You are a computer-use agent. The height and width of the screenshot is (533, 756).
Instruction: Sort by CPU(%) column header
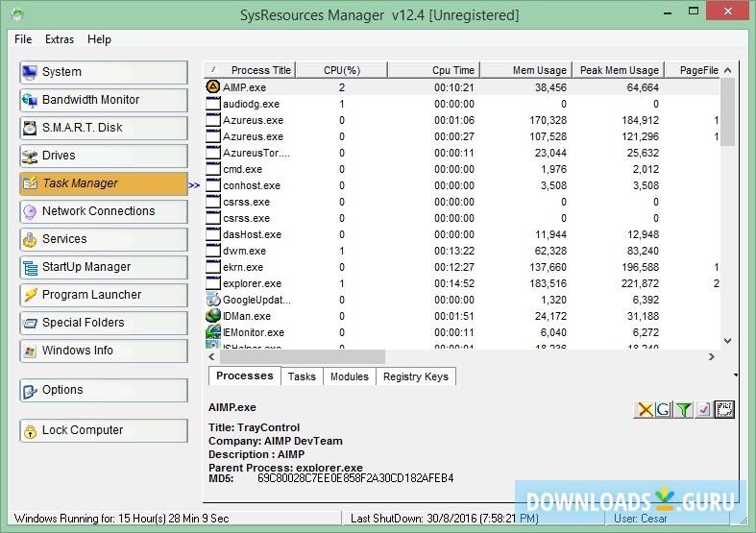coord(341,70)
